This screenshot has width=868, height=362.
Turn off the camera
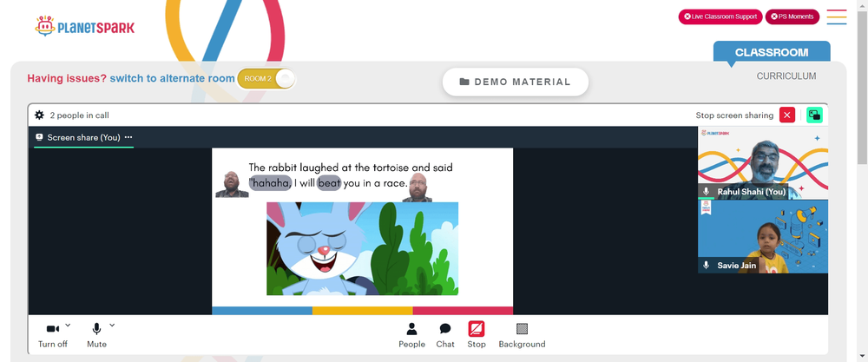click(53, 335)
